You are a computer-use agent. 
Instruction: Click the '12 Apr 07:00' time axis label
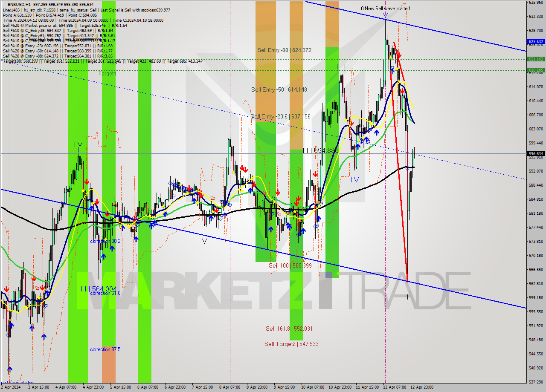tap(395, 387)
